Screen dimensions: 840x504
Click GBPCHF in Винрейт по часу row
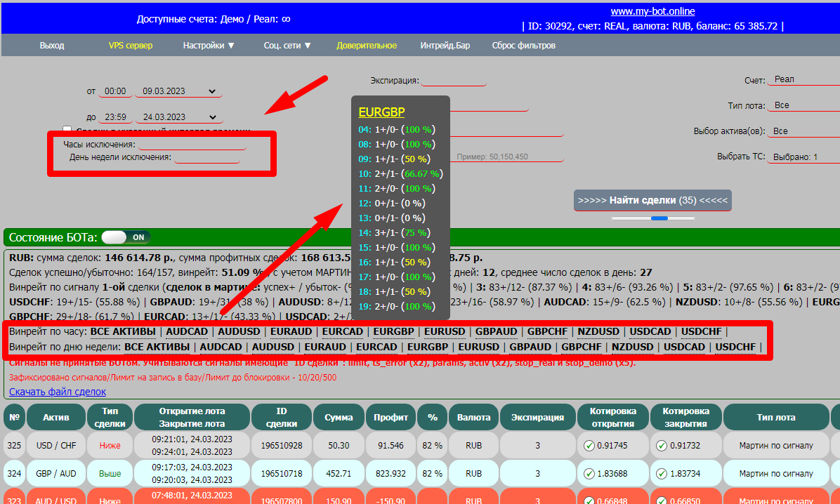[x=547, y=331]
